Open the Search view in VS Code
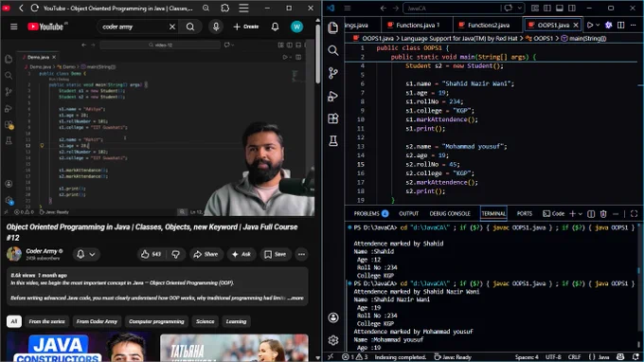The image size is (644, 362). (333, 50)
